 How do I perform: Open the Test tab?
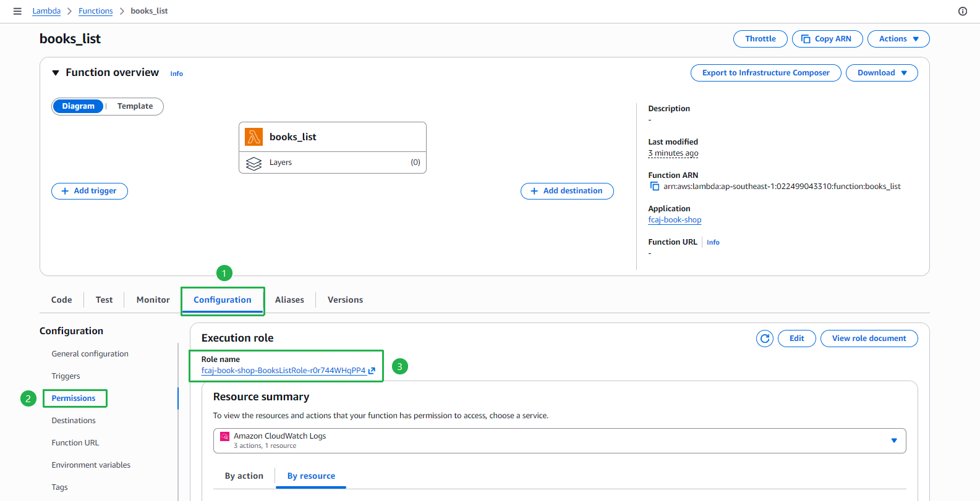(x=104, y=300)
